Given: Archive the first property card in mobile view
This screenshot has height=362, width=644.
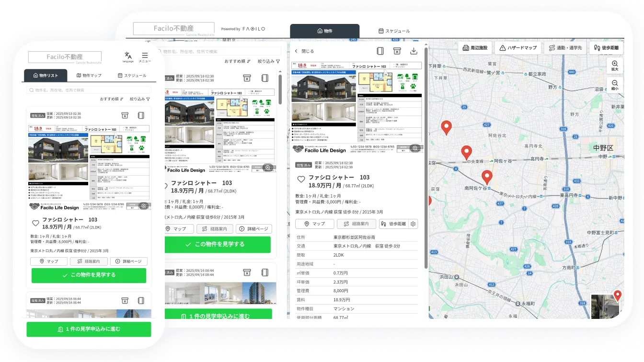Looking at the screenshot, I should click(x=125, y=115).
